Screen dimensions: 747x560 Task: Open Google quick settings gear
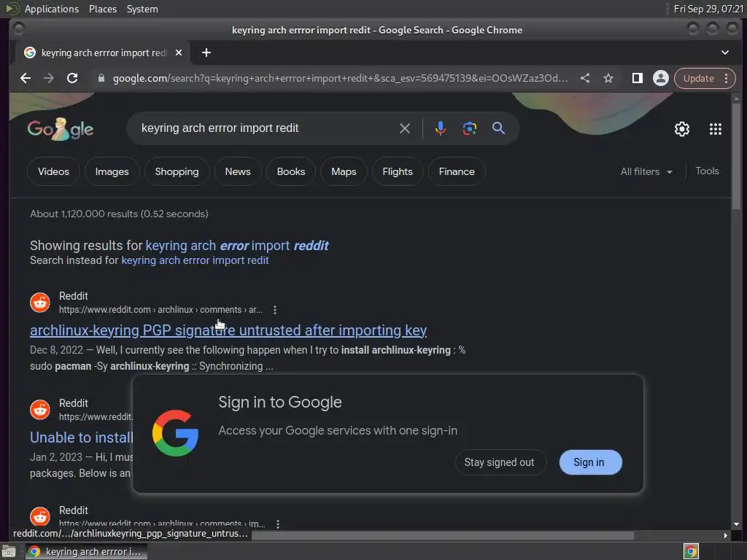[x=682, y=129]
